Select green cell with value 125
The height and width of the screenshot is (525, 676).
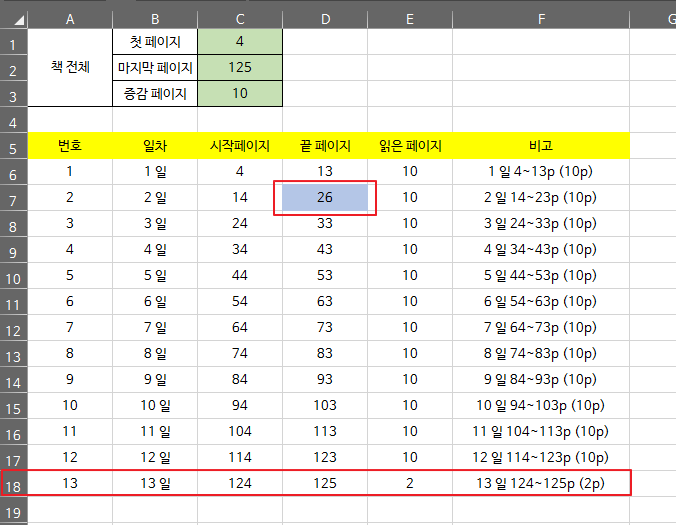(x=240, y=68)
